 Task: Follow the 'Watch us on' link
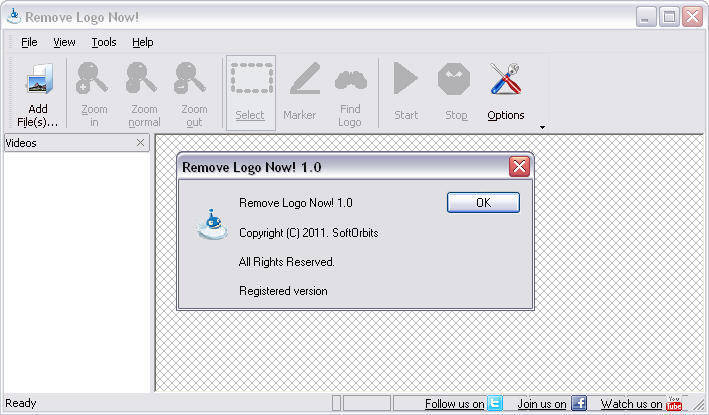coord(631,404)
